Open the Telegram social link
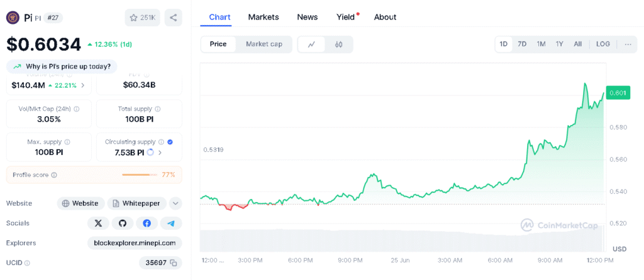 coord(171,223)
